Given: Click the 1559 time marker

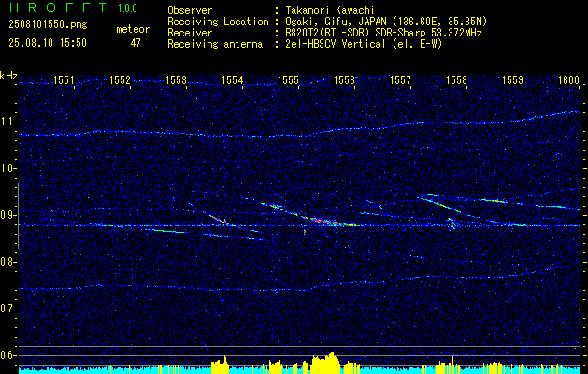Looking at the screenshot, I should click(x=512, y=79).
